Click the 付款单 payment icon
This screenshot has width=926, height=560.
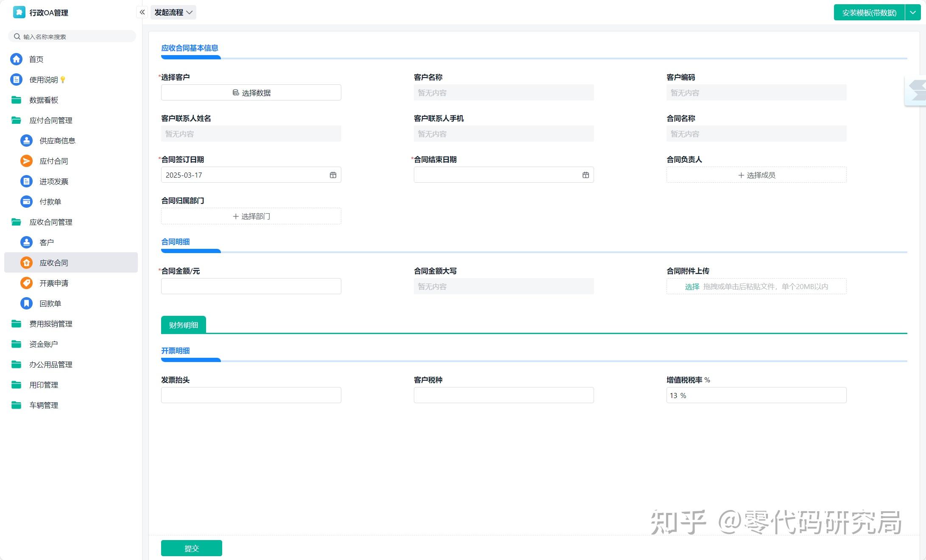[x=26, y=201]
